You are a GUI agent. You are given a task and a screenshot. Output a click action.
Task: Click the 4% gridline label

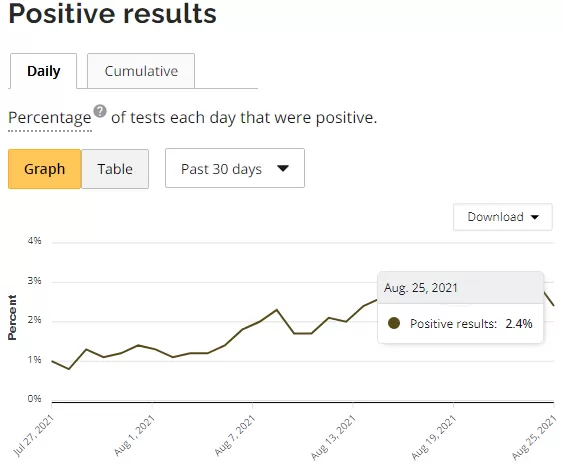(34, 241)
